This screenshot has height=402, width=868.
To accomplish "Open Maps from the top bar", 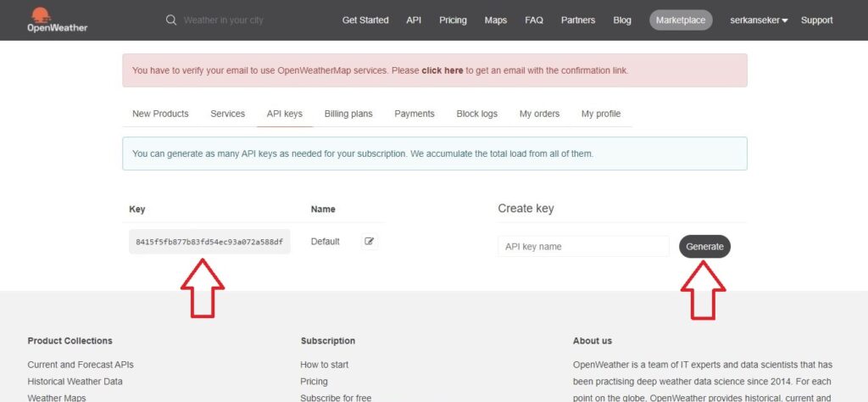I will [495, 20].
